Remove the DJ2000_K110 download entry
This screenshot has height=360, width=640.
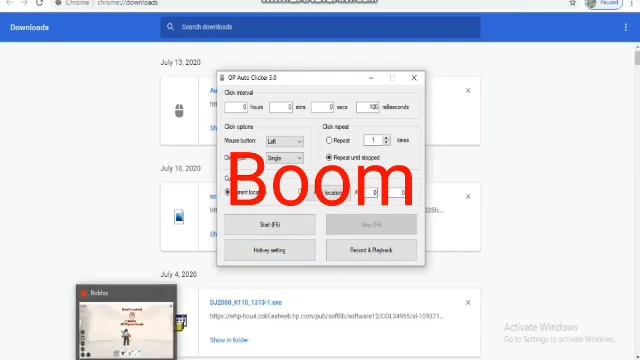(x=468, y=302)
